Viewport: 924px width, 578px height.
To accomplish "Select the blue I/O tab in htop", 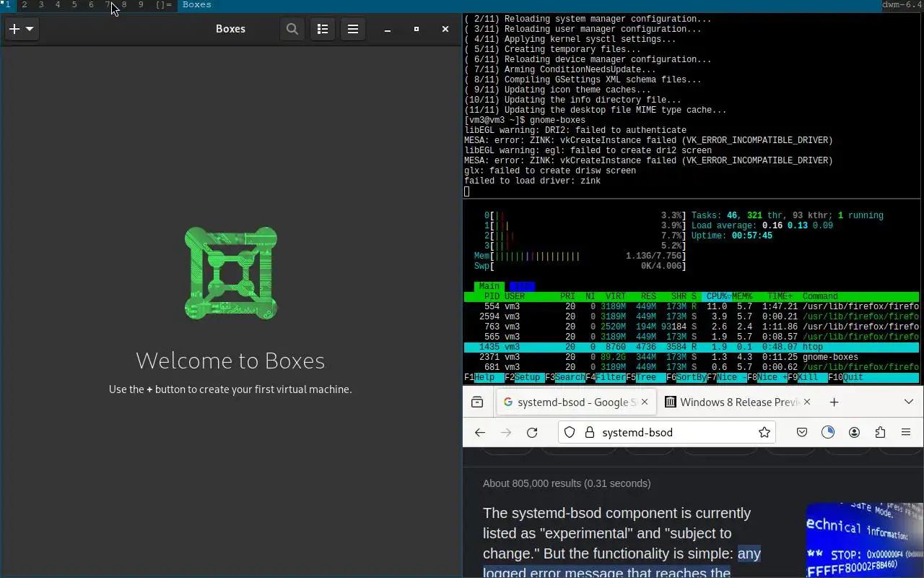I will click(x=521, y=286).
